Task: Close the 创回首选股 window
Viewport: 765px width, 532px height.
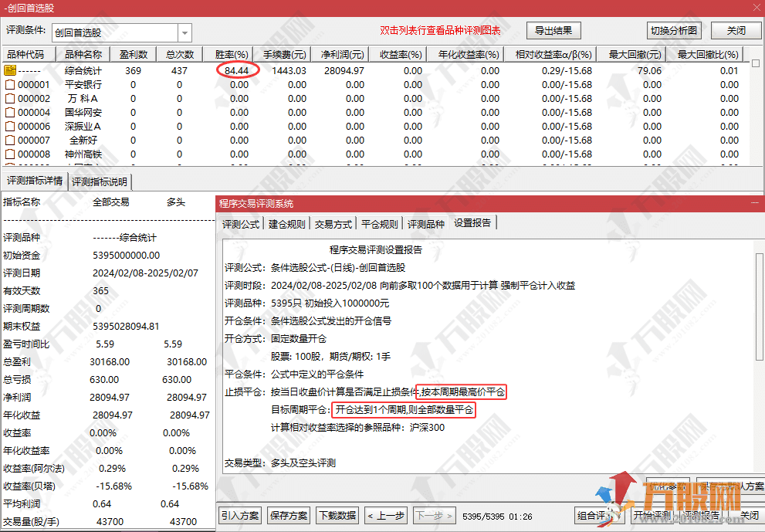Action: pos(756,7)
